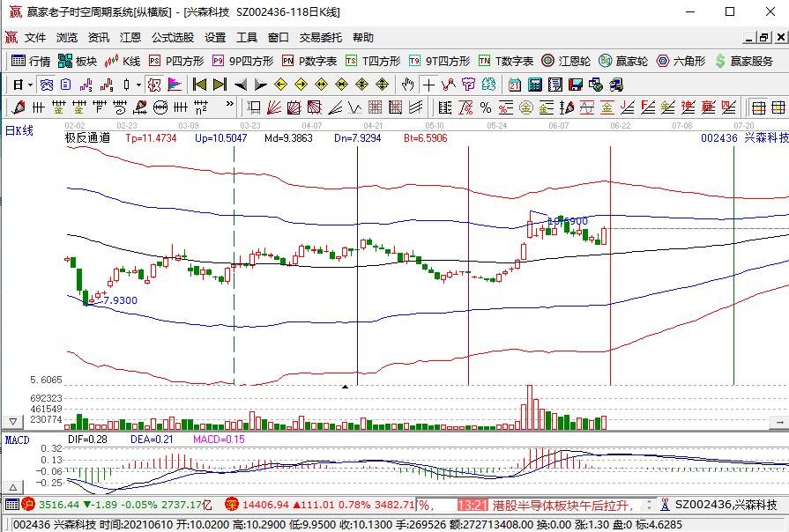Open the 帮助 menu

363,38
